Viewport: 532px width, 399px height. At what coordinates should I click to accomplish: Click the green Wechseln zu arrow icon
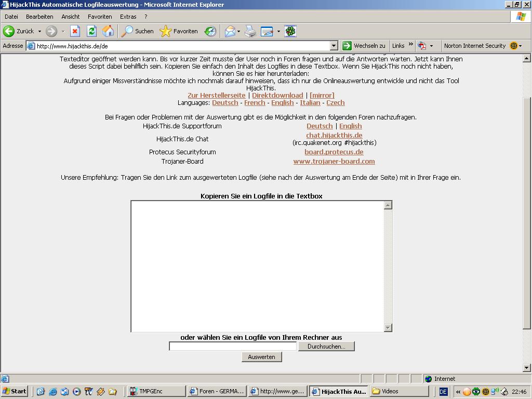point(347,46)
